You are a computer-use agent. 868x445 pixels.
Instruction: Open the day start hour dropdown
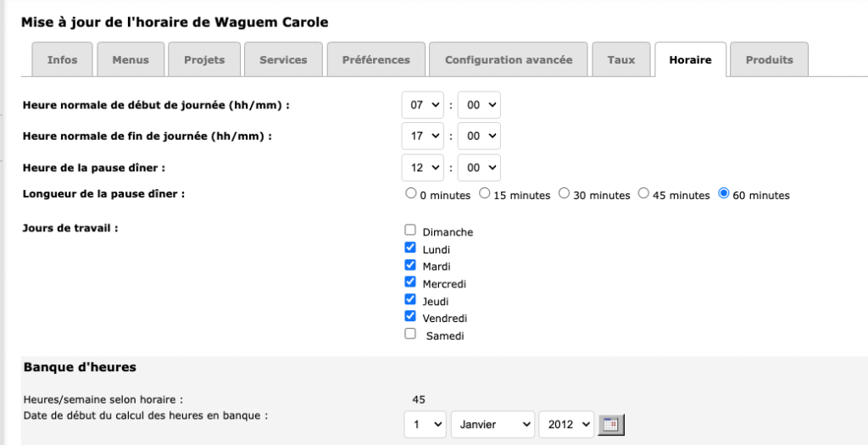click(x=423, y=105)
